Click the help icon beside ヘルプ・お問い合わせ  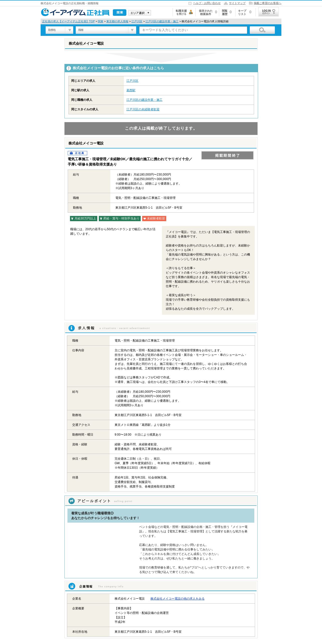click(x=190, y=3)
